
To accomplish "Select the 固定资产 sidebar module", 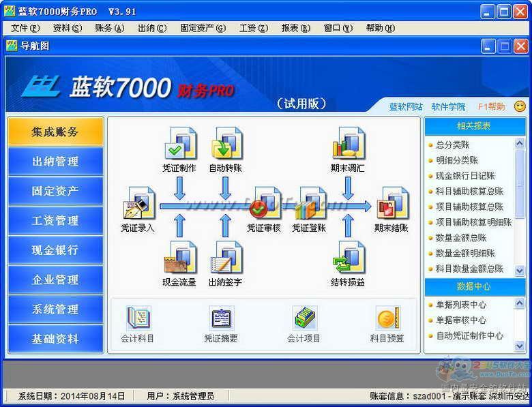I will point(55,191).
